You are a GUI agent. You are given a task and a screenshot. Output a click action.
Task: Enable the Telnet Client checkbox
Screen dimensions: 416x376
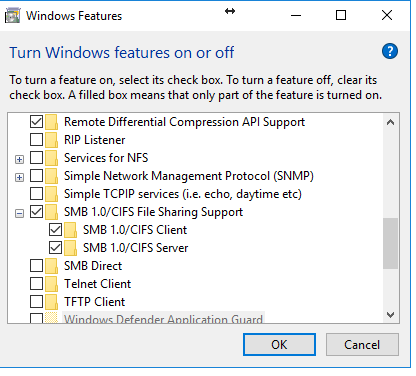[36, 284]
